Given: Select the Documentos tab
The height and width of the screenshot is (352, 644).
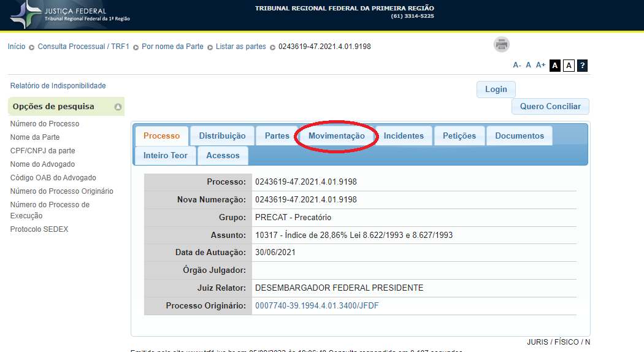Looking at the screenshot, I should (519, 136).
